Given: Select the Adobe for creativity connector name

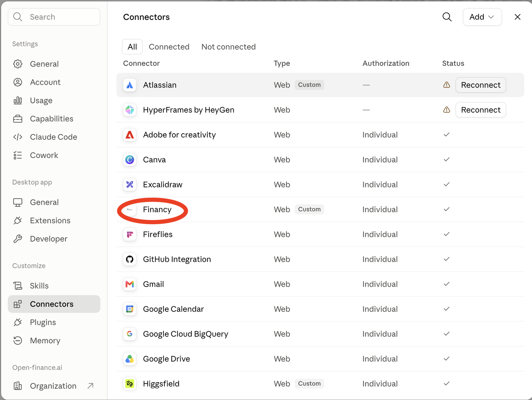Looking at the screenshot, I should [x=180, y=135].
